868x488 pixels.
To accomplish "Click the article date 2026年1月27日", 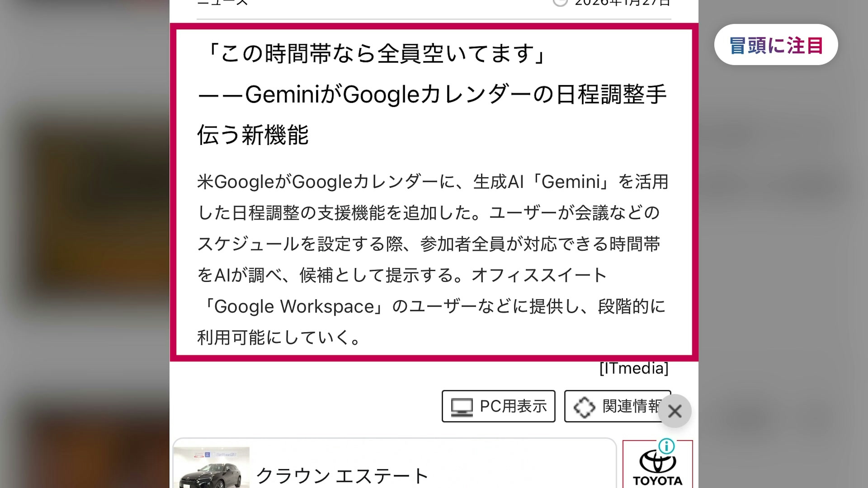I will [622, 3].
